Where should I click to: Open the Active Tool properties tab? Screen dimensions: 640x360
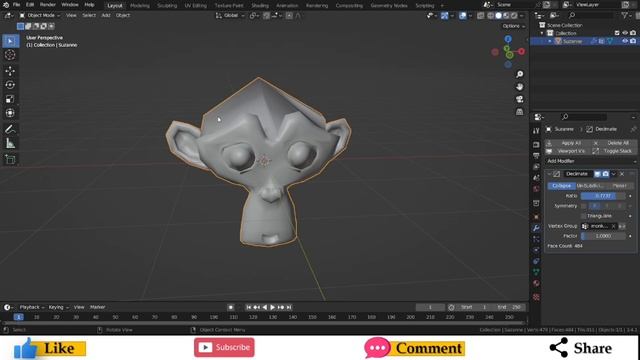[536, 131]
